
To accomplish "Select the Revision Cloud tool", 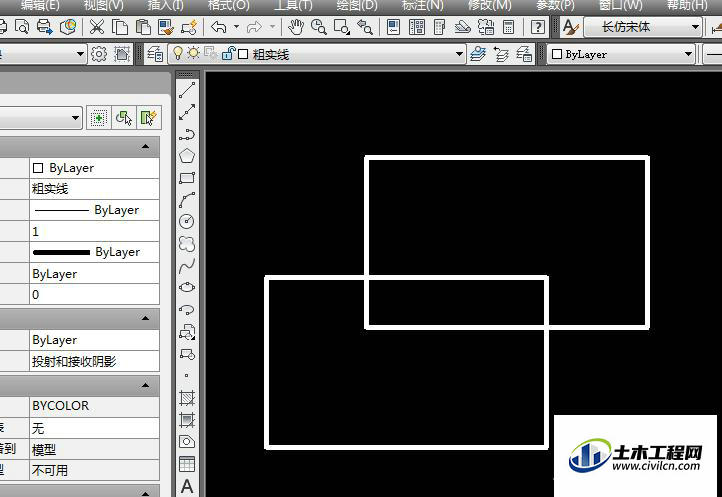I will (x=187, y=244).
